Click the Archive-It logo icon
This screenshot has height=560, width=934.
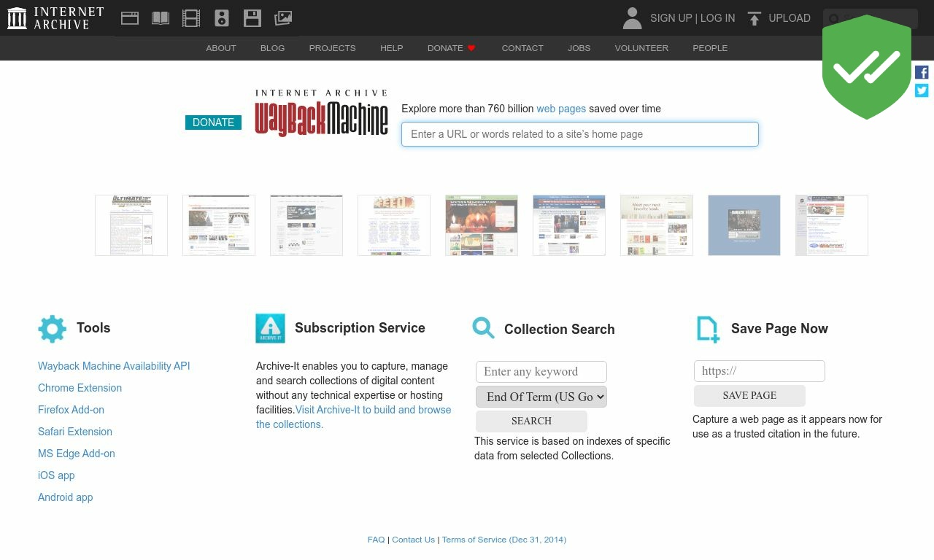pos(270,328)
